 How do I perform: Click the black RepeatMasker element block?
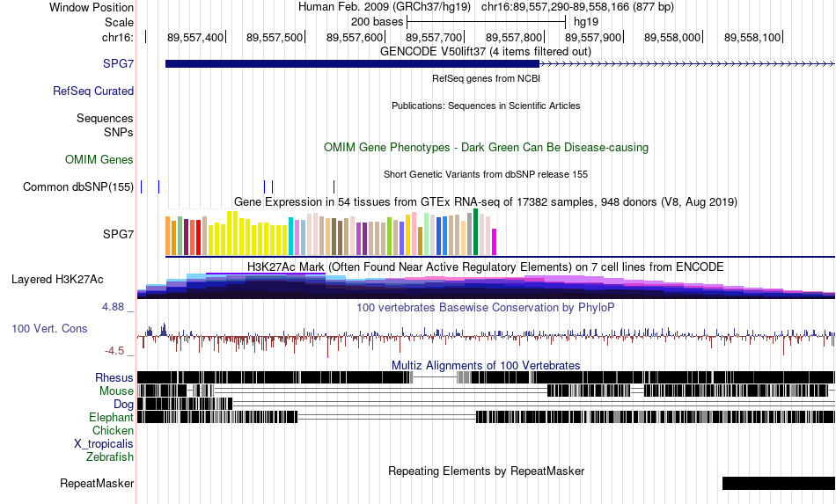[x=779, y=483]
